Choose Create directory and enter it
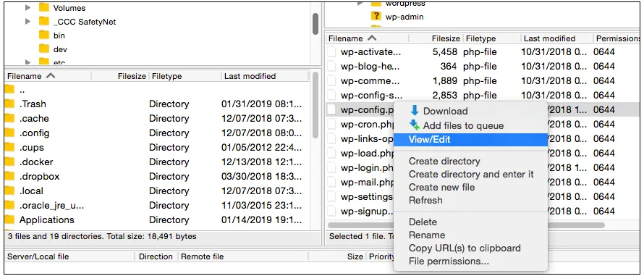This screenshot has height=276, width=644. tap(471, 175)
